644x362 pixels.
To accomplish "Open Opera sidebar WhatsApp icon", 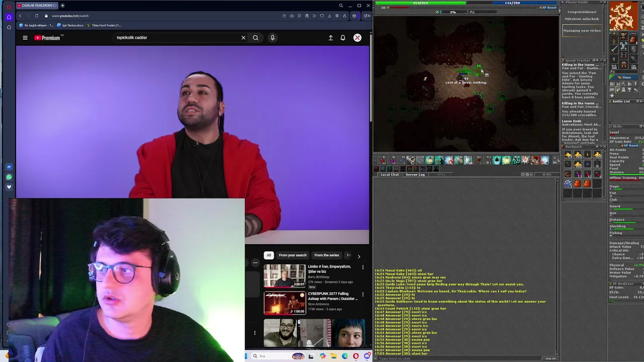I will click(x=9, y=177).
